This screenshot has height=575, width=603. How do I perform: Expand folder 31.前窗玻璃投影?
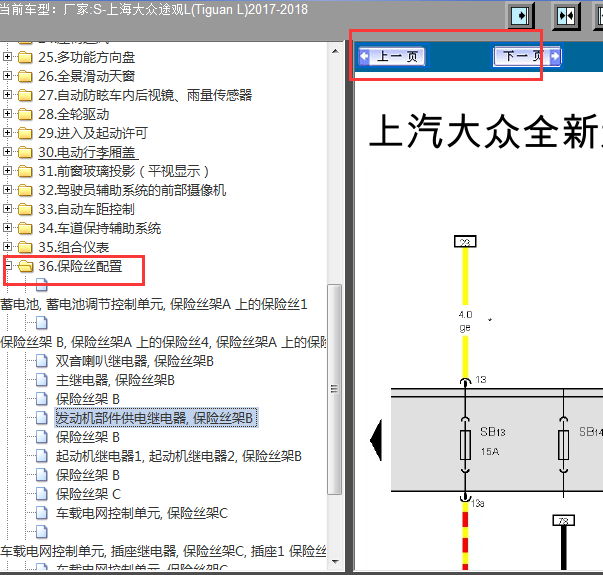coord(7,170)
